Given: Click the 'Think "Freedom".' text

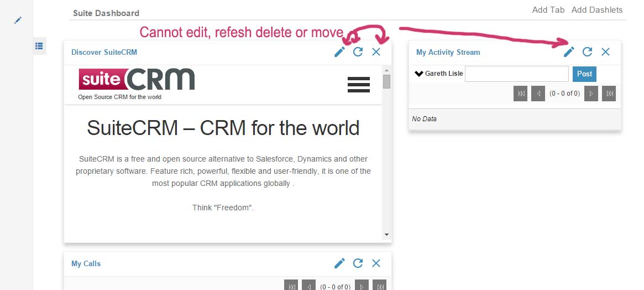Looking at the screenshot, I should 223,208.
